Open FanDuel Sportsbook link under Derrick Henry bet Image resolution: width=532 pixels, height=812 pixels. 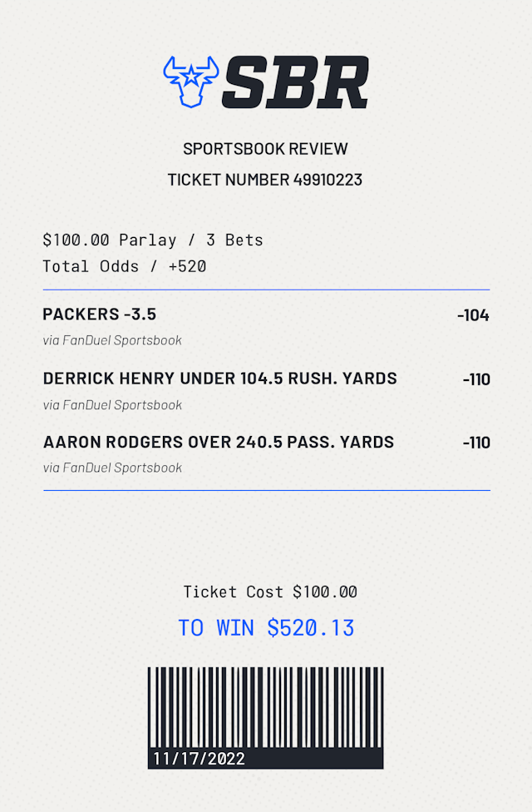click(112, 405)
